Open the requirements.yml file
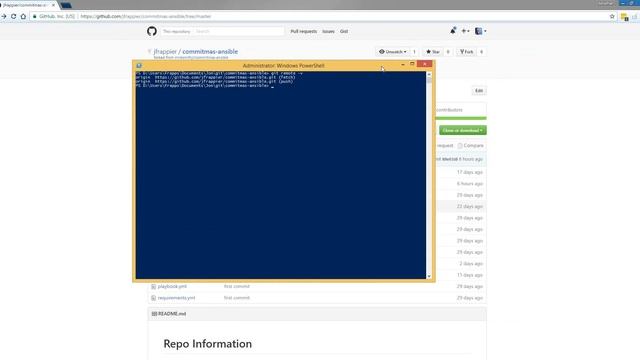This screenshot has width=640, height=360. pos(176,298)
